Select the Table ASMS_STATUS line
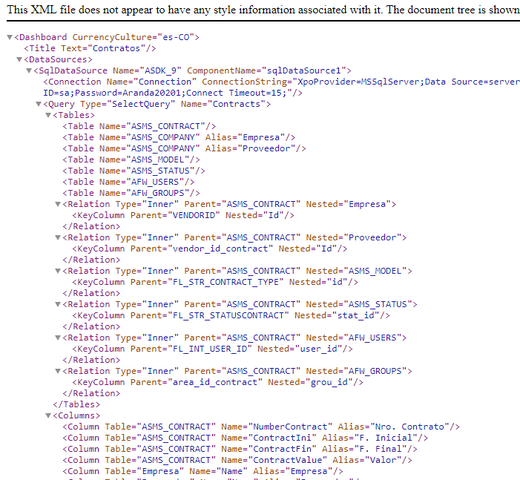This screenshot has height=480, width=520. point(134,171)
